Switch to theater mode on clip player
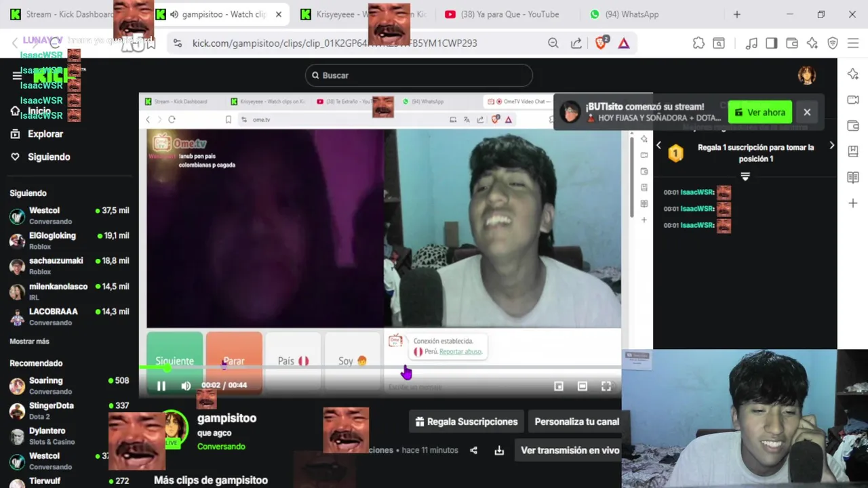This screenshot has height=488, width=868. [x=583, y=386]
